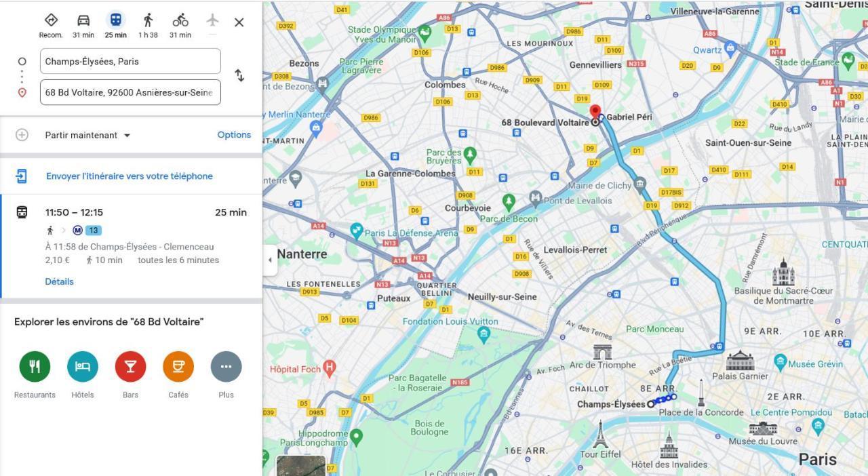The height and width of the screenshot is (476, 868).
Task: Close the directions panel
Action: point(239,22)
